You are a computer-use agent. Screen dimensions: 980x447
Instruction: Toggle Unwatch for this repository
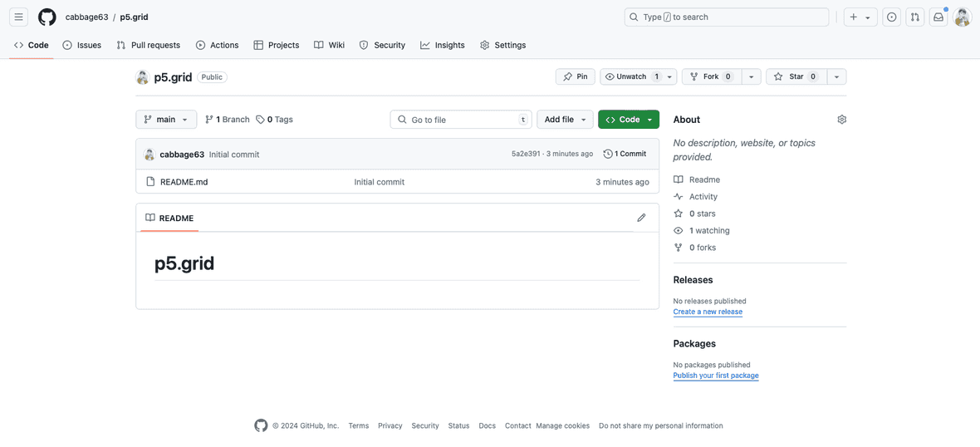(x=630, y=76)
